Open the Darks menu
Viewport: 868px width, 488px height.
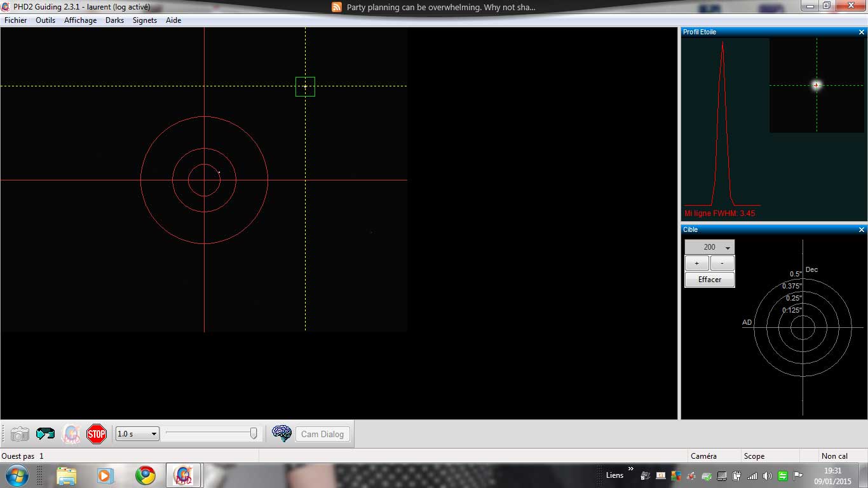(115, 20)
